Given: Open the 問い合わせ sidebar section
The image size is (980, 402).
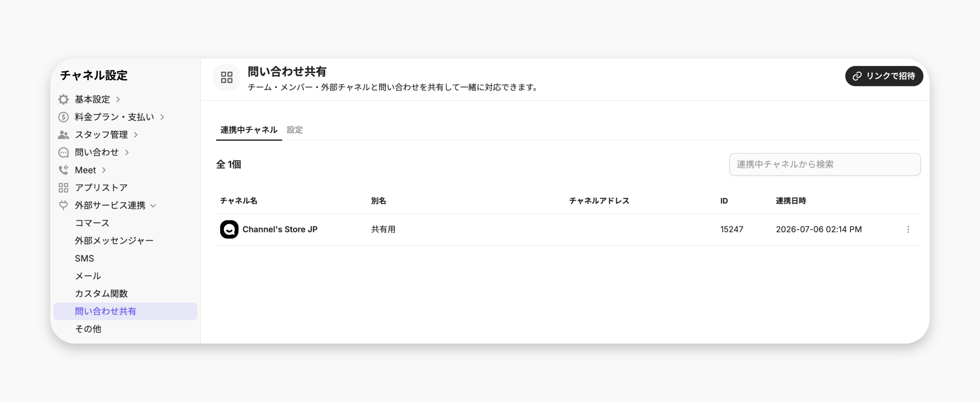Looking at the screenshot, I should tap(97, 152).
